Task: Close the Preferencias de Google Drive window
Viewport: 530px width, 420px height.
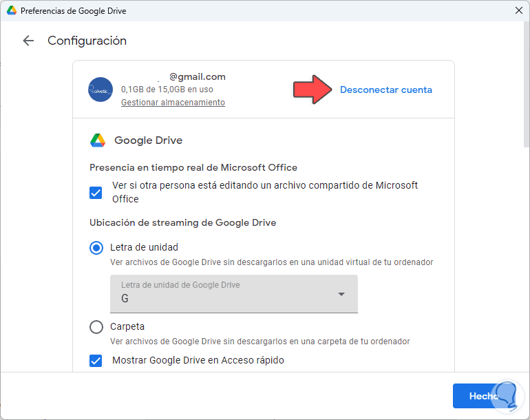Action: (518, 11)
